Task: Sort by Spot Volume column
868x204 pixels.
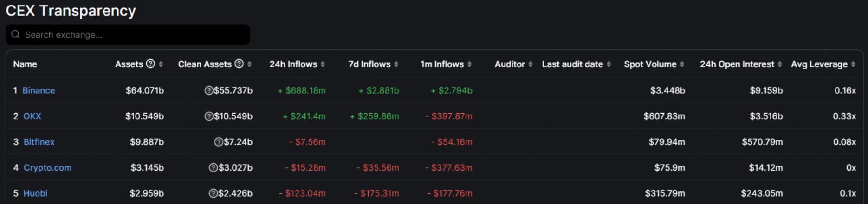Action: point(682,64)
